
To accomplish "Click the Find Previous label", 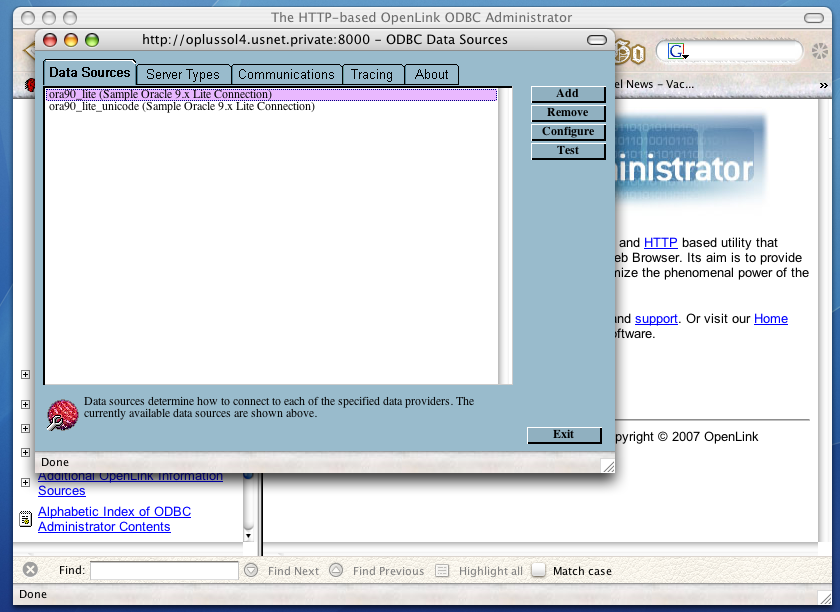I will (x=388, y=571).
